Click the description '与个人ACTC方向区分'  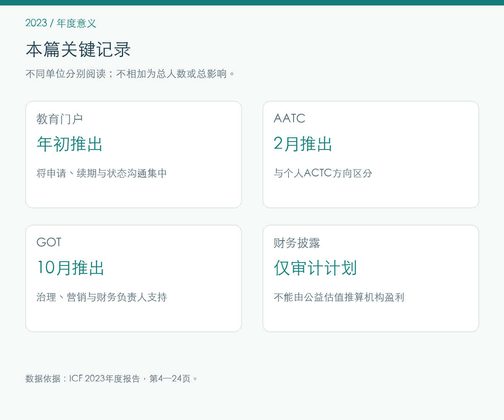click(323, 173)
